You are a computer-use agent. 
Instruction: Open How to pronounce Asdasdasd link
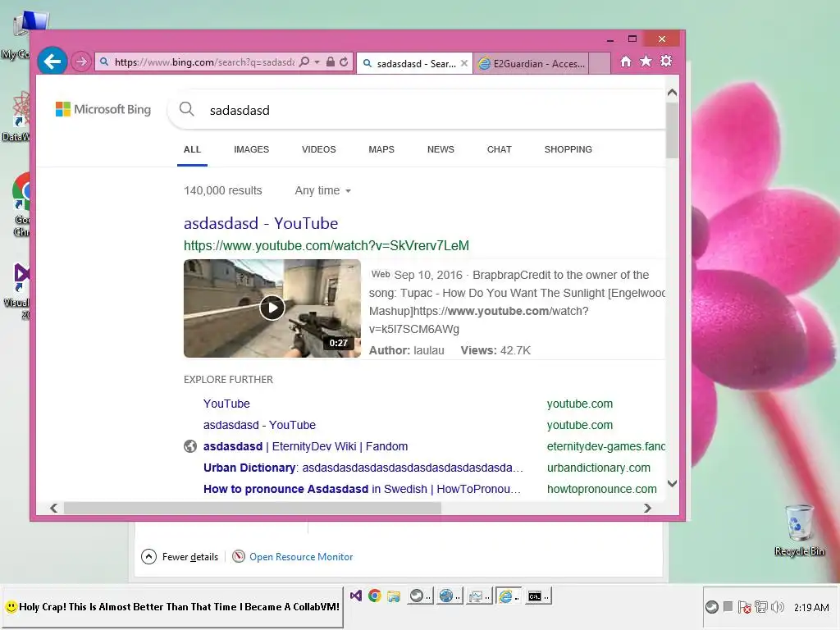(x=362, y=489)
